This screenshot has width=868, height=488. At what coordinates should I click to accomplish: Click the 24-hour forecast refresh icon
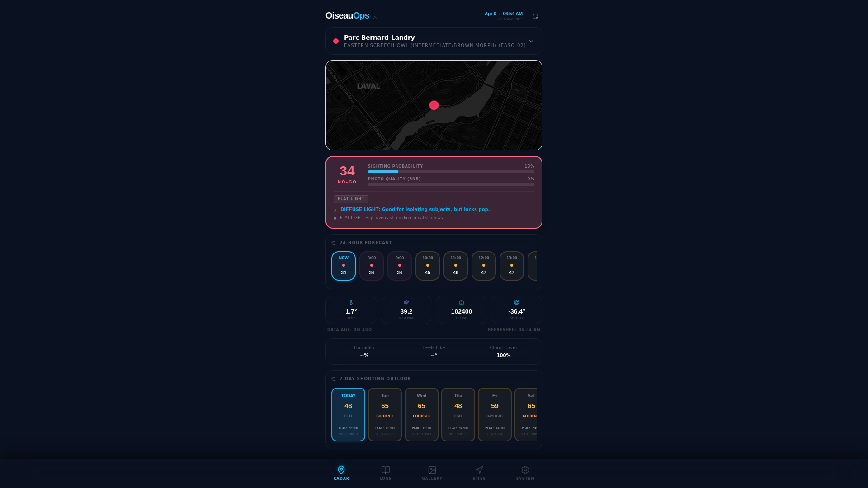334,243
